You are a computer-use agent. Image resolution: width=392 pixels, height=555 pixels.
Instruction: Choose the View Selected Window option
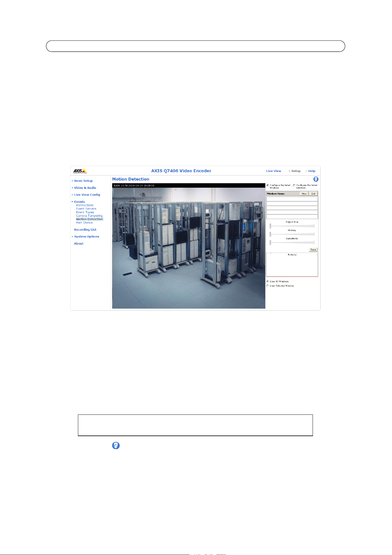pyautogui.click(x=268, y=286)
